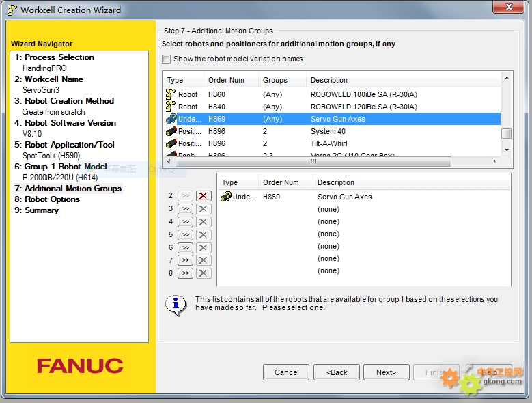This screenshot has height=403, width=532.
Task: Click the Next> button
Action: coord(385,372)
